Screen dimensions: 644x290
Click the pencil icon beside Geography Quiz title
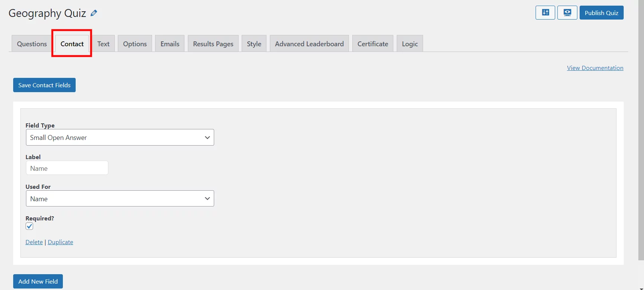pos(94,13)
